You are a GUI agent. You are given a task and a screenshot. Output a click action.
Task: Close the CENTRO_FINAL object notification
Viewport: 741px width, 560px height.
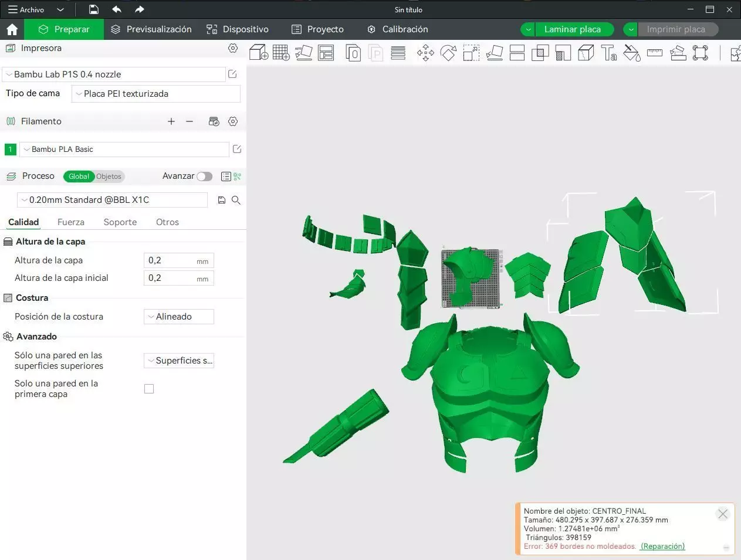(x=723, y=514)
